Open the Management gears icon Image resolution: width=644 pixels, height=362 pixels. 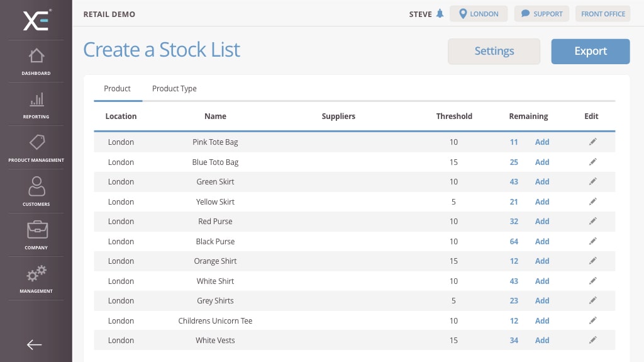coord(36,278)
